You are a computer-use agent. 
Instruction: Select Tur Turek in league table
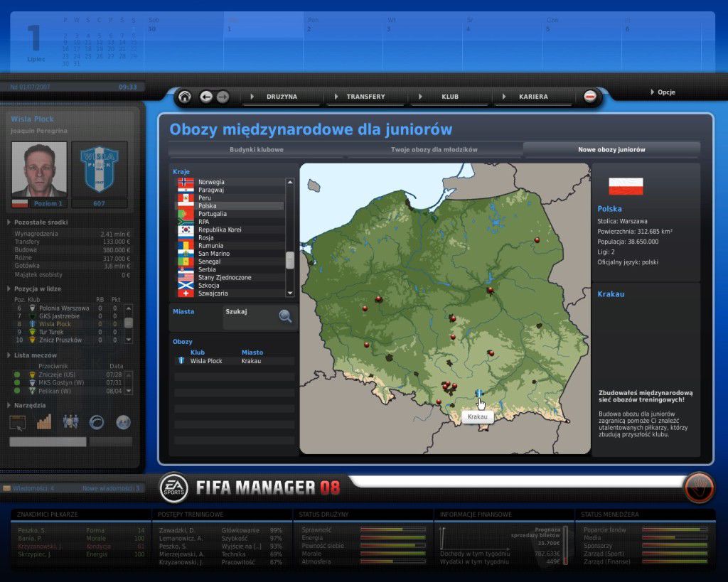click(67, 332)
